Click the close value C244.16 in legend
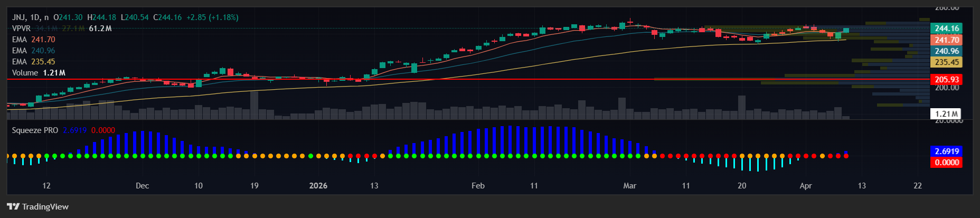Screen dimensions: 980x218 click(x=167, y=17)
